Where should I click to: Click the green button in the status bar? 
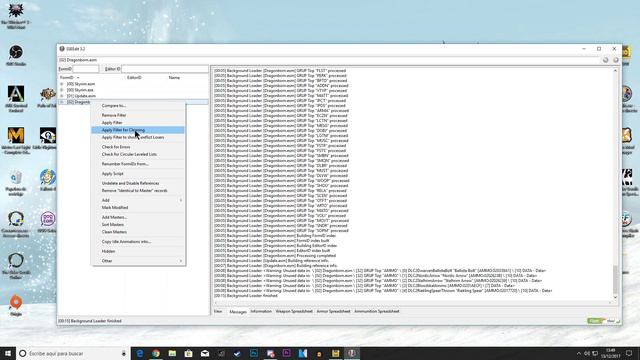click(595, 321)
